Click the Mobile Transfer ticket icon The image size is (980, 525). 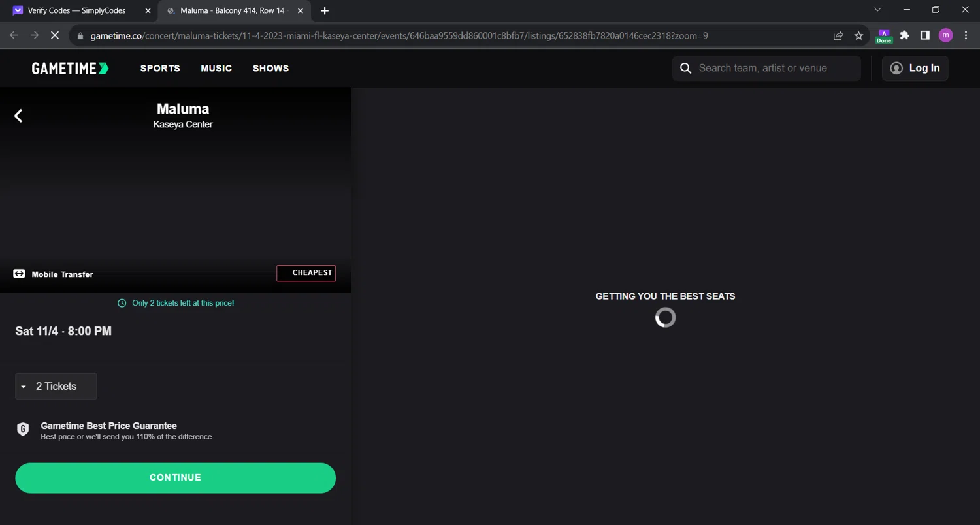click(19, 274)
